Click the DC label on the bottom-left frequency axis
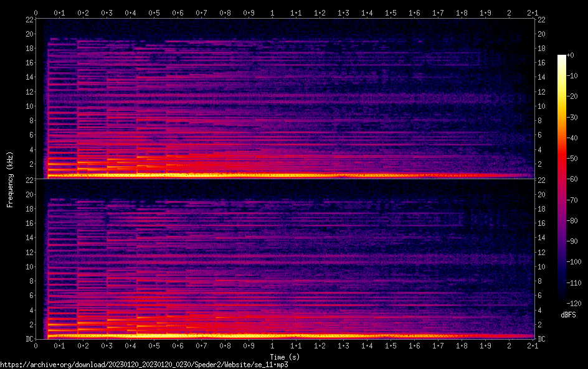588x369 pixels. (29, 339)
